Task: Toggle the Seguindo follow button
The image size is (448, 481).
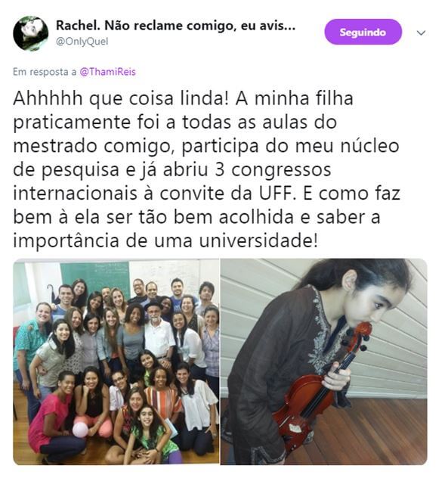Action: (x=363, y=32)
